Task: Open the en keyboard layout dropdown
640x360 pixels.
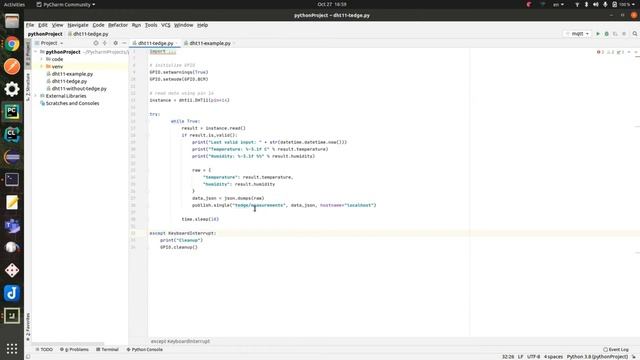Action: pyautogui.click(x=558, y=4)
